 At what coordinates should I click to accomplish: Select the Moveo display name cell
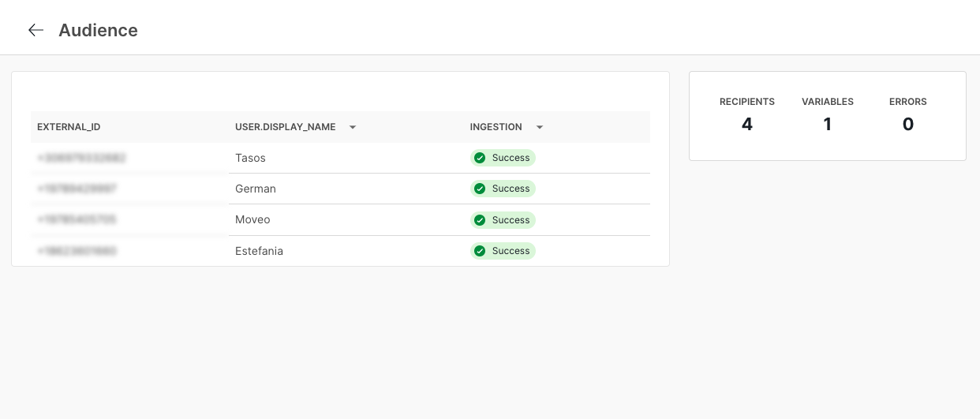point(252,219)
